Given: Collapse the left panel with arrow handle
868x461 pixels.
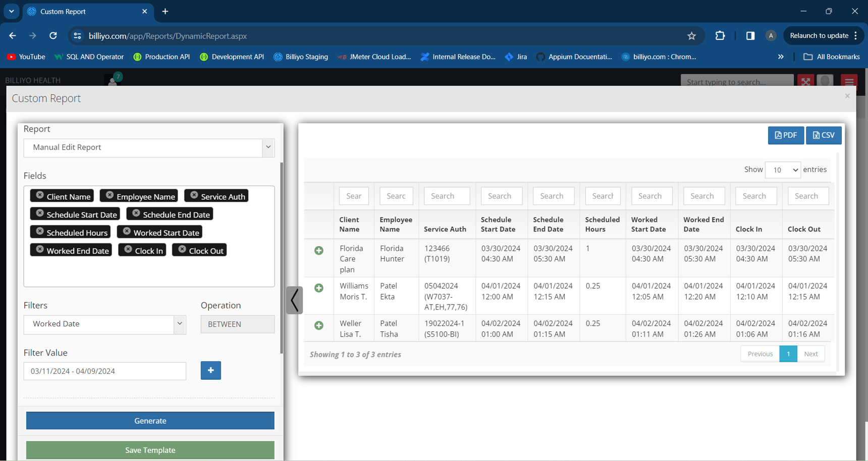Looking at the screenshot, I should pyautogui.click(x=294, y=301).
